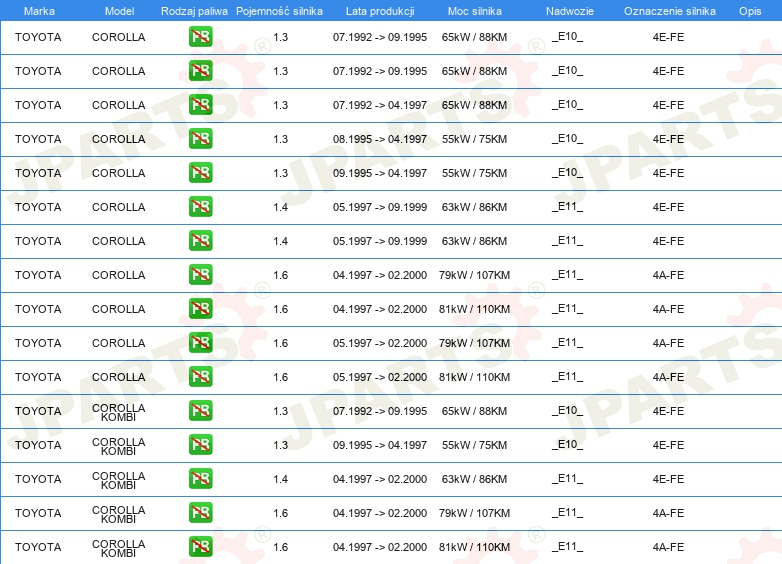
Task: Click capacity '1.6' in Corolla 05.1997 81kW row
Action: click(281, 377)
